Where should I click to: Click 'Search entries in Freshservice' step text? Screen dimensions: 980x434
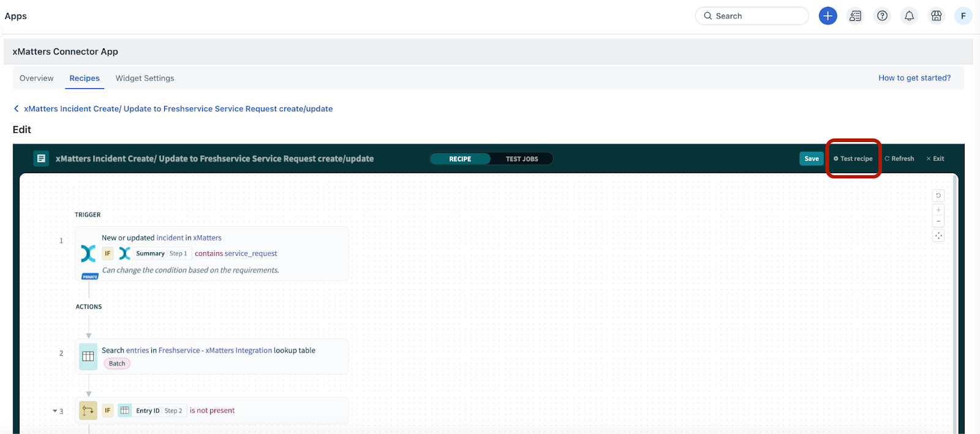208,350
